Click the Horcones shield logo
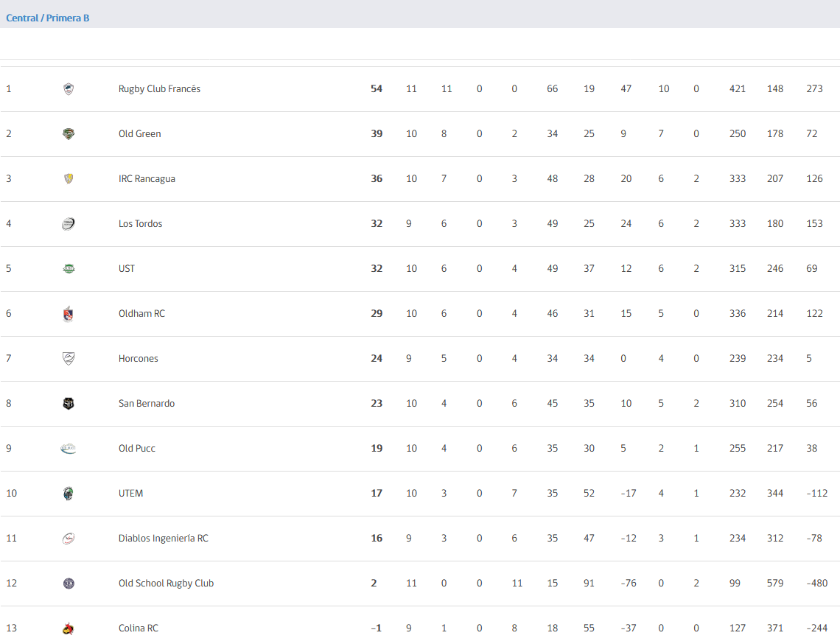The width and height of the screenshot is (840, 641). (69, 359)
